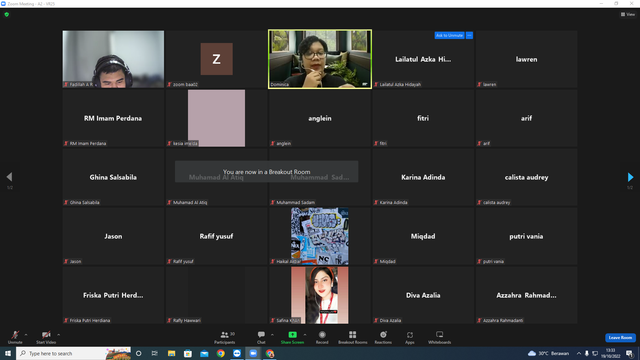The image size is (640, 360).
Task: Select the Rafif yusuf tile
Action: 216,236
